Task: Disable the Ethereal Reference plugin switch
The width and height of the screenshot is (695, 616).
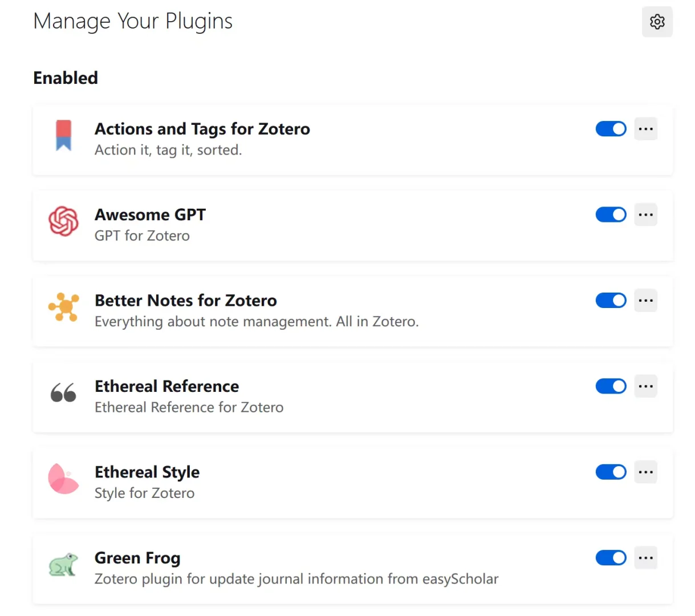Action: click(x=611, y=386)
